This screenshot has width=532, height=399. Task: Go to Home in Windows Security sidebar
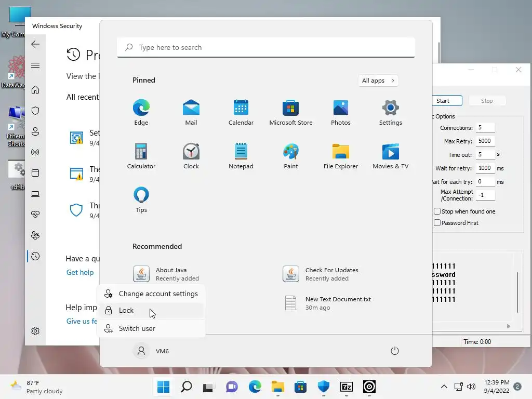pyautogui.click(x=35, y=89)
